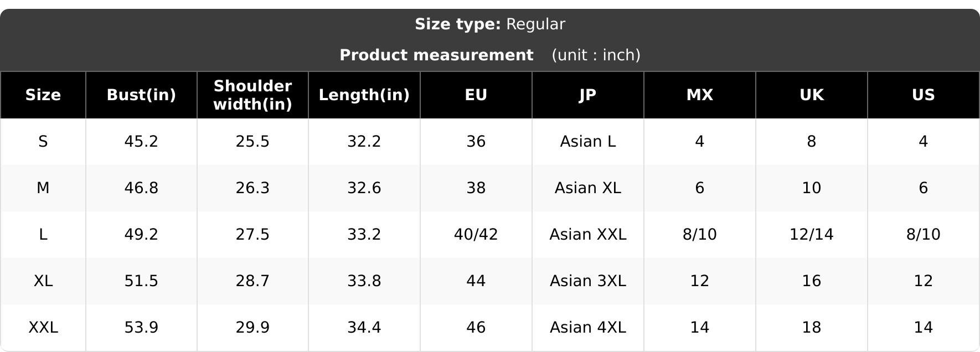Screen dimensions: 980x352
Task: Click the length value 34.4
Action: tap(364, 328)
